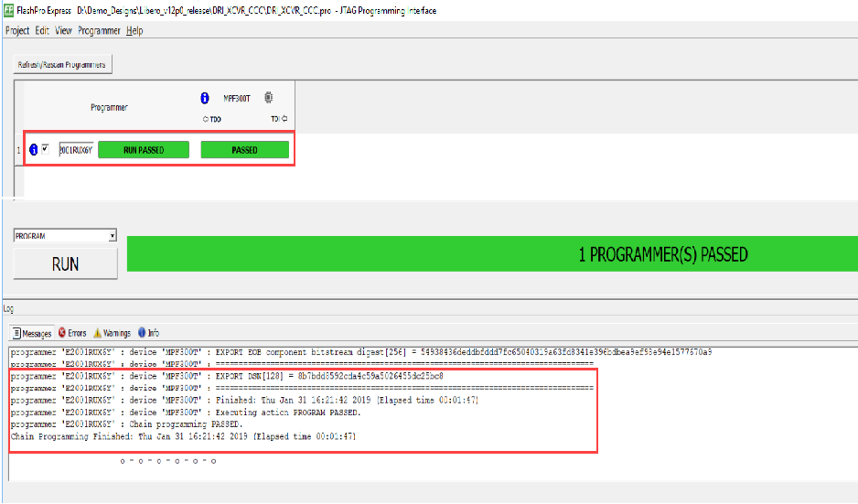The height and width of the screenshot is (504, 858).
Task: Open the View menu
Action: point(63,30)
